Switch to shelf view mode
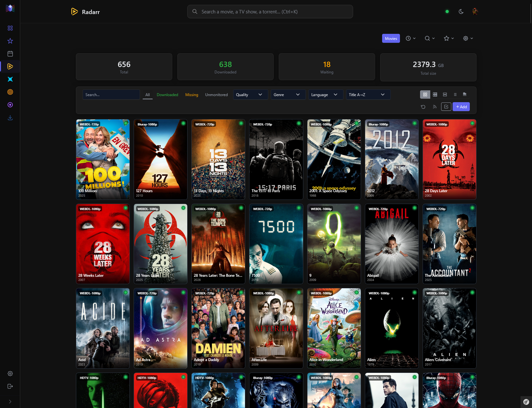This screenshot has width=532, height=408. [x=465, y=94]
